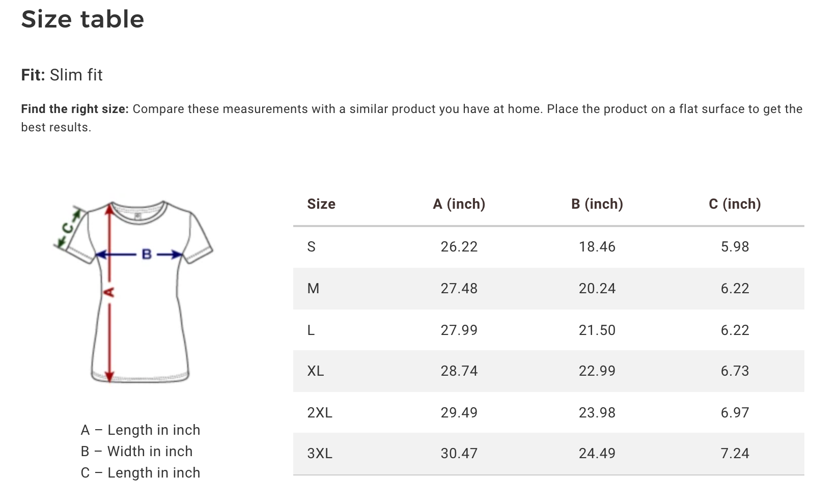Click the A (inch) column header
839x504 pixels.
click(459, 204)
